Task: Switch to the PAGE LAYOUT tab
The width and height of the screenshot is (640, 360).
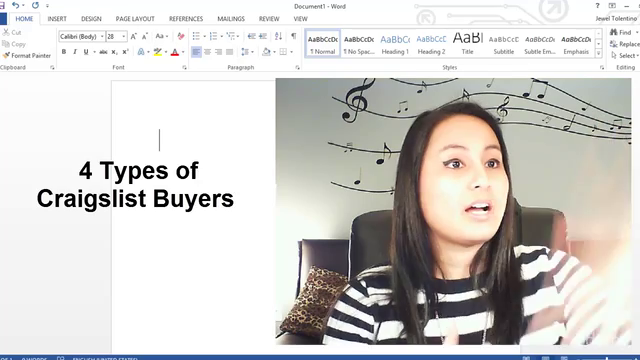Action: [135, 19]
